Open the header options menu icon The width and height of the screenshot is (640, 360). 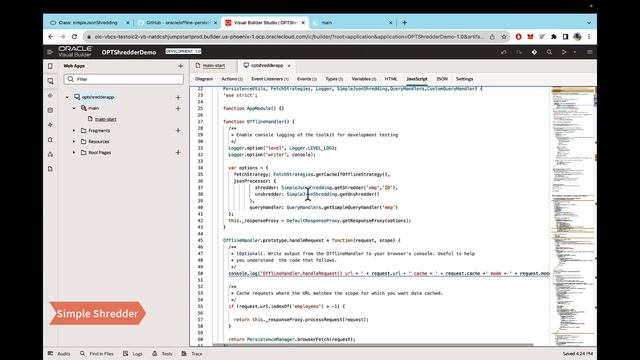589,52
